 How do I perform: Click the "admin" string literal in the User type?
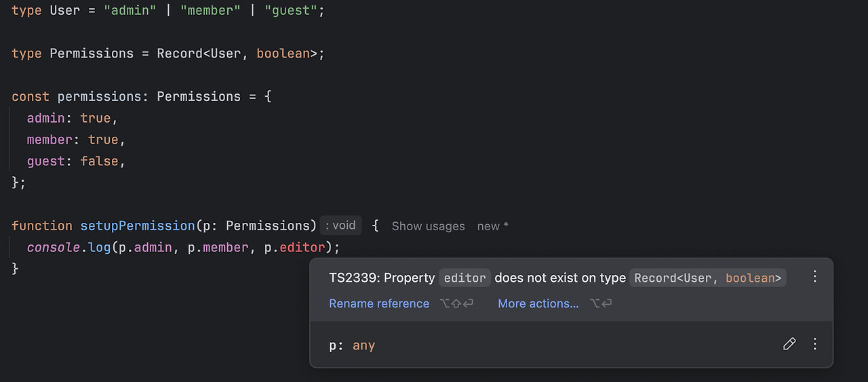(130, 12)
